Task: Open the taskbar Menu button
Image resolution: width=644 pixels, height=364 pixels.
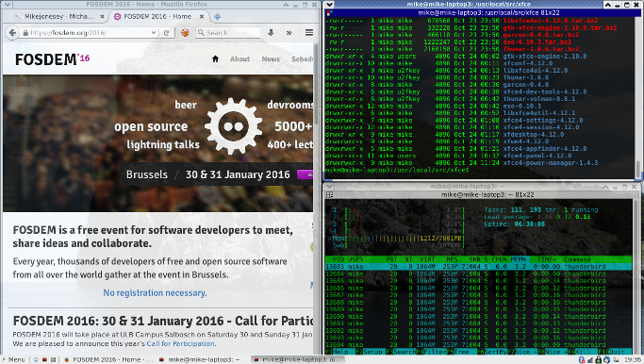Action: (13, 359)
